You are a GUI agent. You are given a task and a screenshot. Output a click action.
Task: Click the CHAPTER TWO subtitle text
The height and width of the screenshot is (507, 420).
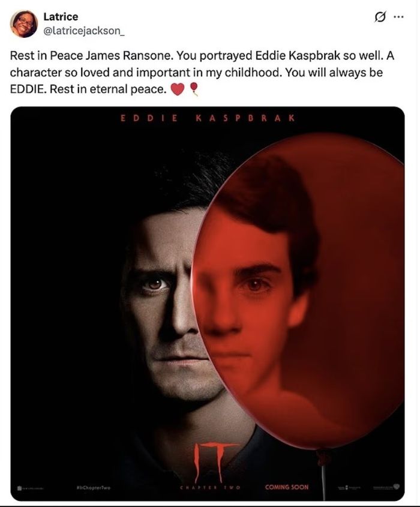[210, 488]
